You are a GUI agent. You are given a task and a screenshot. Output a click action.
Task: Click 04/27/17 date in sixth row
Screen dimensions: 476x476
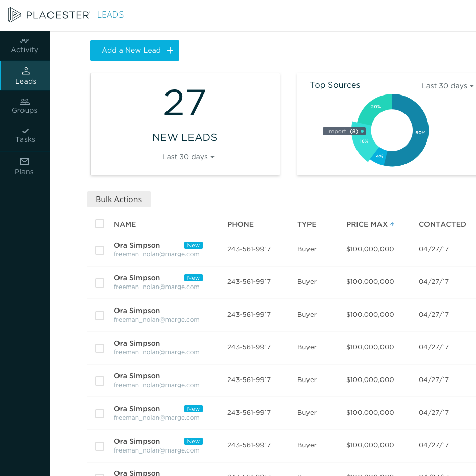pos(434,413)
